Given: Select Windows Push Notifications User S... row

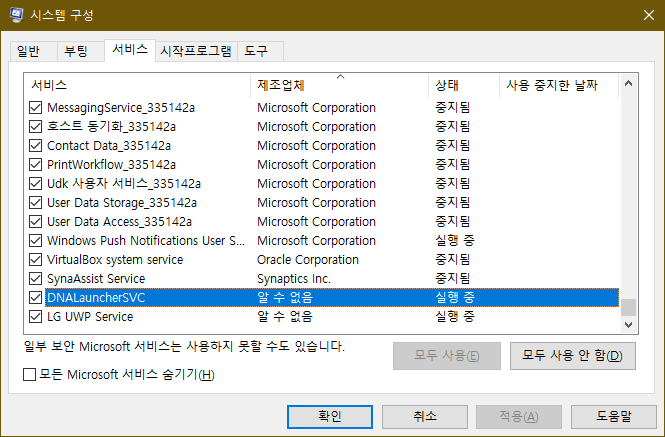Looking at the screenshot, I should click(x=146, y=241).
